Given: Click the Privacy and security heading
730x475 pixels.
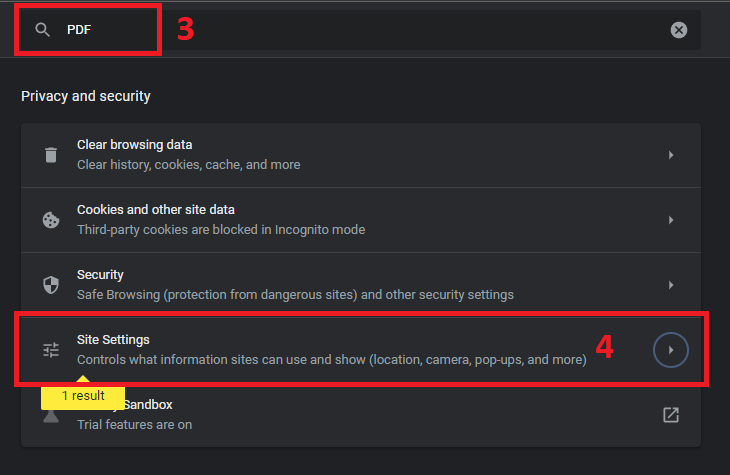Looking at the screenshot, I should tap(86, 96).
